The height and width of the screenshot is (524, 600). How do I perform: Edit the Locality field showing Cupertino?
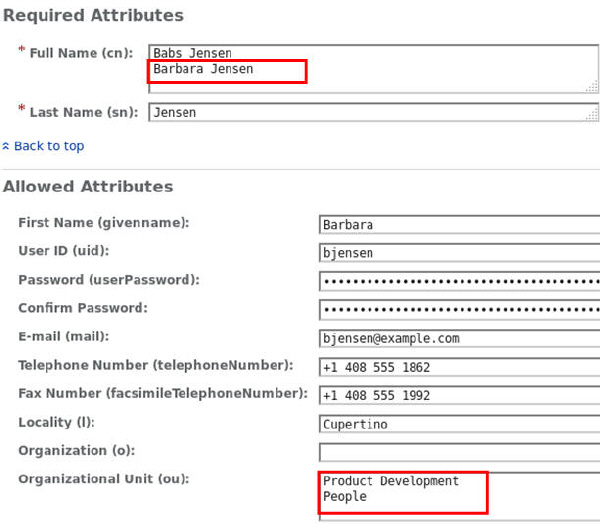point(458,424)
